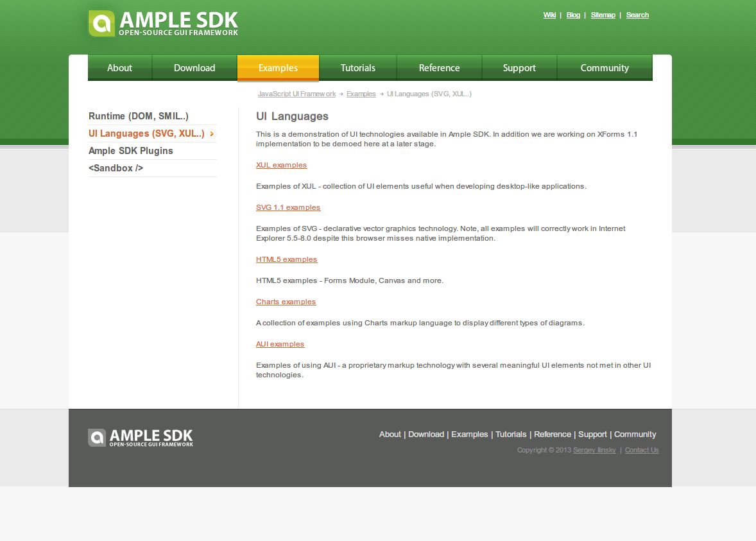View the Charts examples

tap(286, 302)
